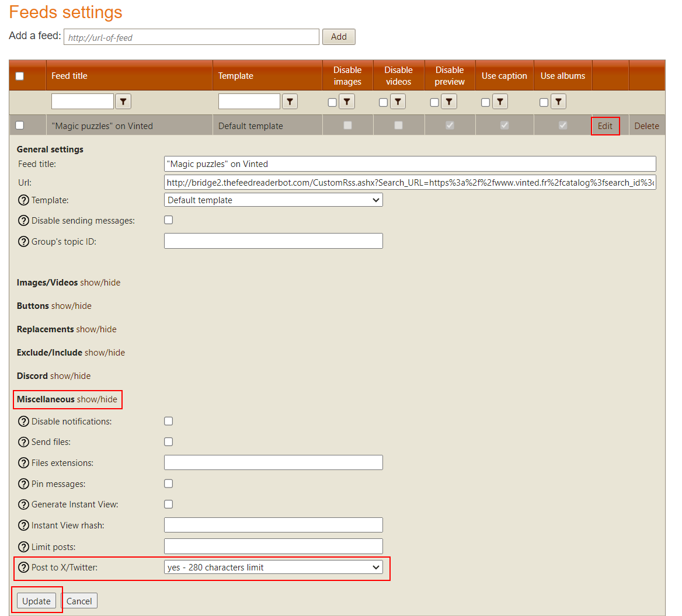Viewport: 682px width, 616px height.
Task: Sort by the Feed title column header
Action: [x=69, y=76]
